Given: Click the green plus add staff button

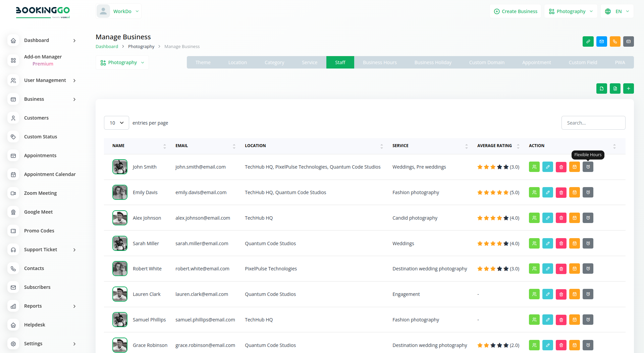Looking at the screenshot, I should click(628, 89).
